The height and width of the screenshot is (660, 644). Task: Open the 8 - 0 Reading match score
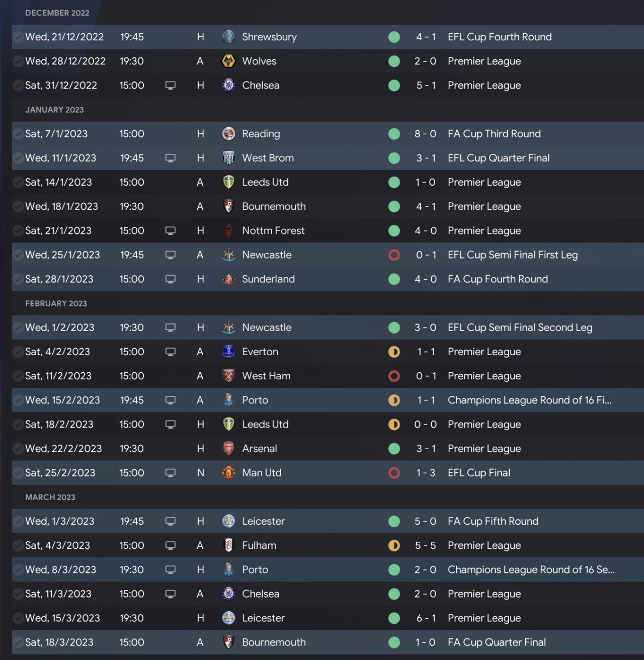pos(425,134)
